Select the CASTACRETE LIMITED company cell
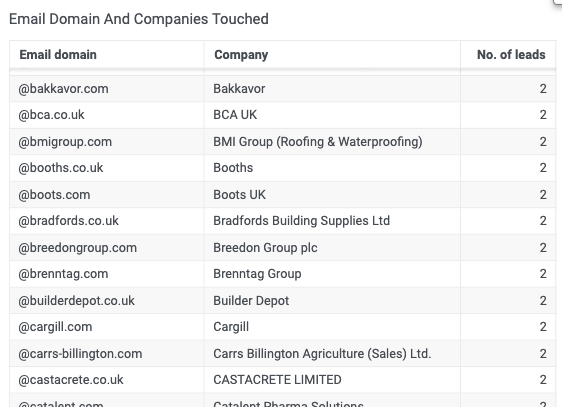The width and height of the screenshot is (562, 407). 332,380
